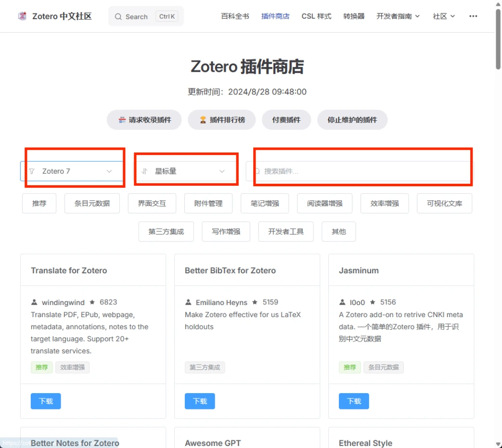Focus the 搜索插件 search field
Viewport: 502px width, 448px height.
360,171
